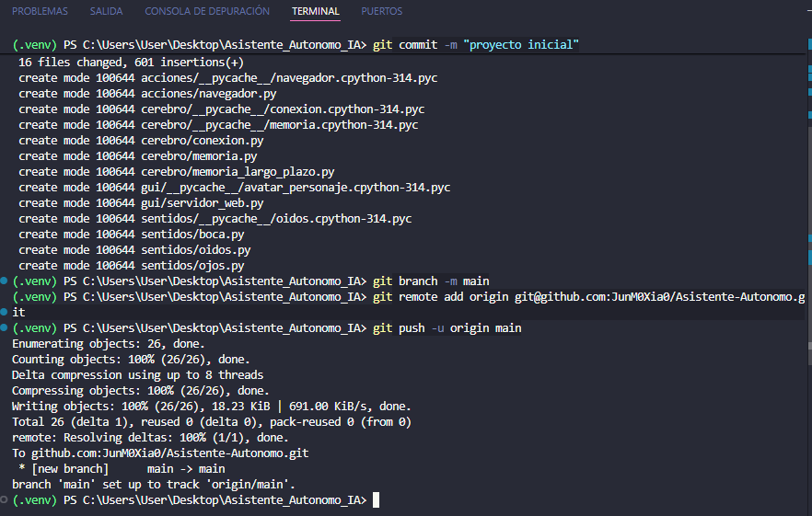Open the sentidos/boca.py file link
This screenshot has height=516, width=812.
pos(192,235)
